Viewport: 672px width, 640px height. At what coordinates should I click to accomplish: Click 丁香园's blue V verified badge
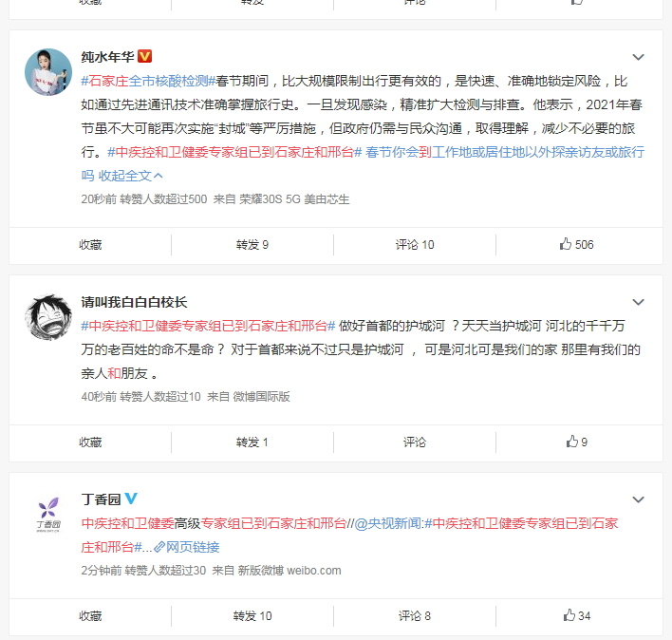pos(131,499)
